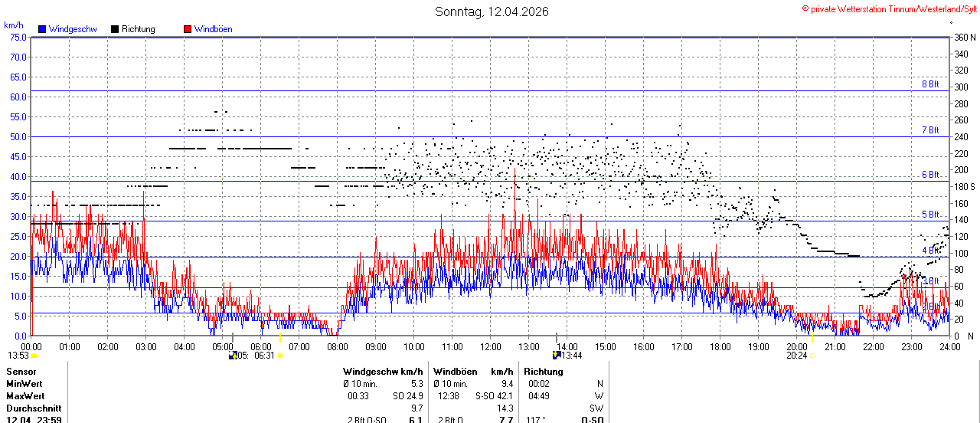Viewport: 980px width, 423px height.
Task: Click the 14.3 average gust value
Action: 505,408
